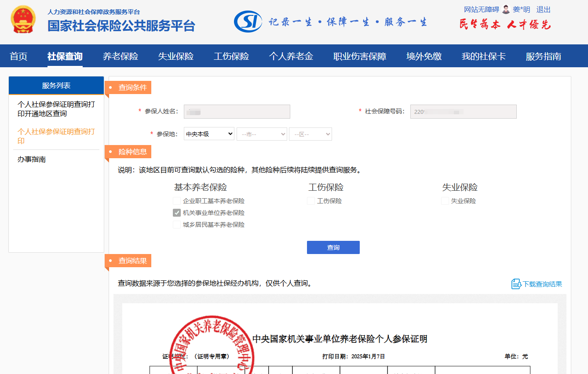
Task: Click the national emblem logo
Action: tap(23, 20)
